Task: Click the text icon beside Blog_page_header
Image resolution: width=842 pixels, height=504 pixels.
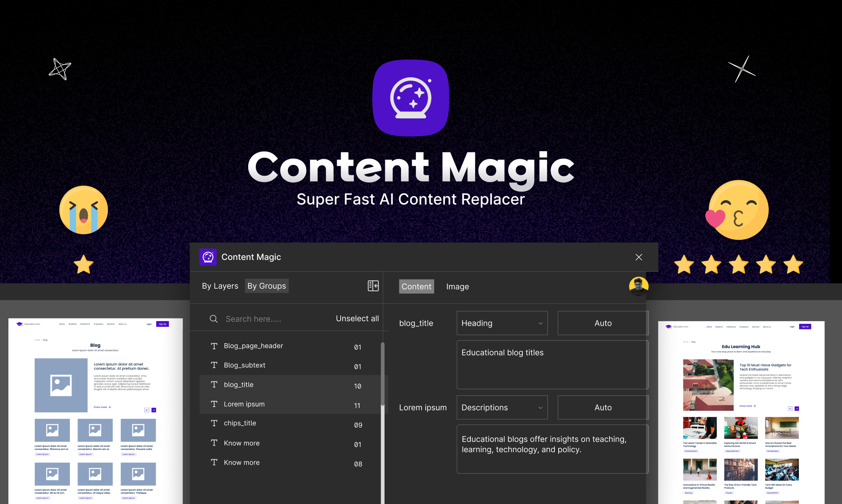Action: point(214,346)
